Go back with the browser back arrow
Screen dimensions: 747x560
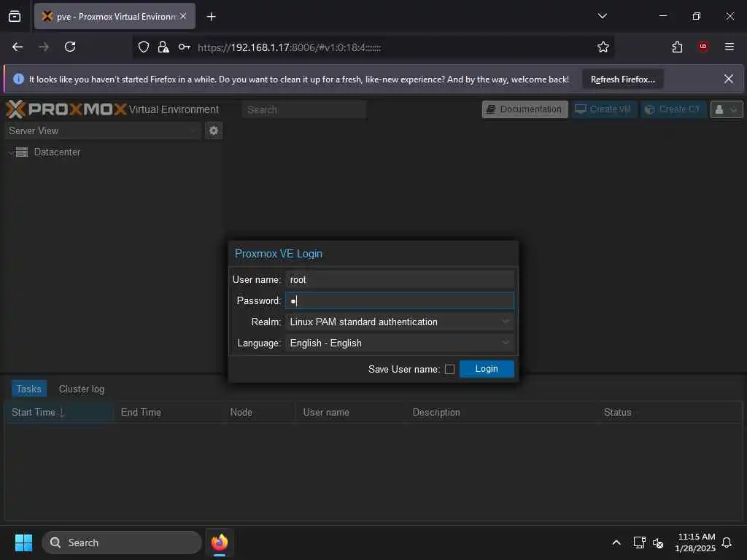[18, 47]
